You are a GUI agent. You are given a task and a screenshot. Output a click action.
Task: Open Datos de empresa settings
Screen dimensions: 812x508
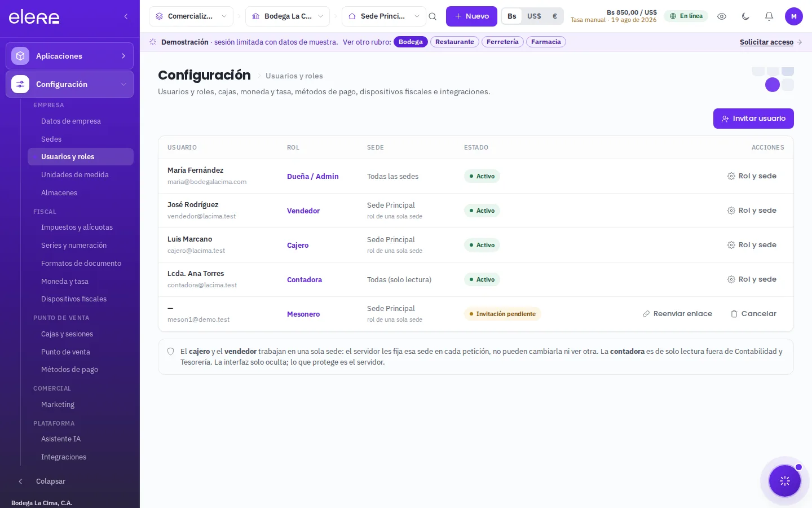click(81, 121)
